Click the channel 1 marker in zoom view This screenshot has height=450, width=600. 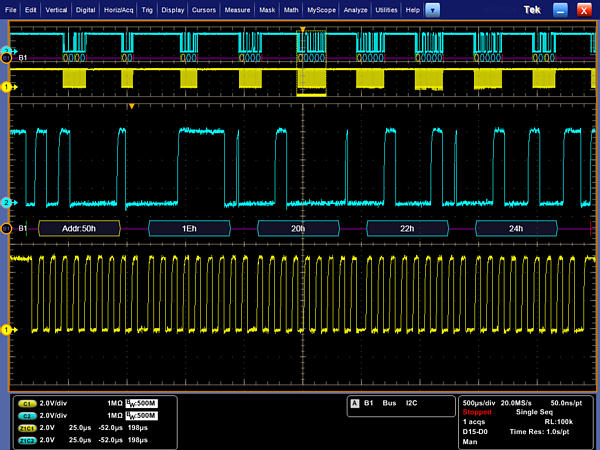click(x=5, y=329)
